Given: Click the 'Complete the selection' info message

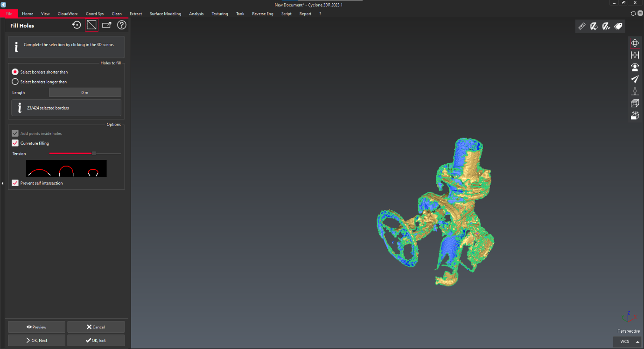Looking at the screenshot, I should tap(69, 45).
